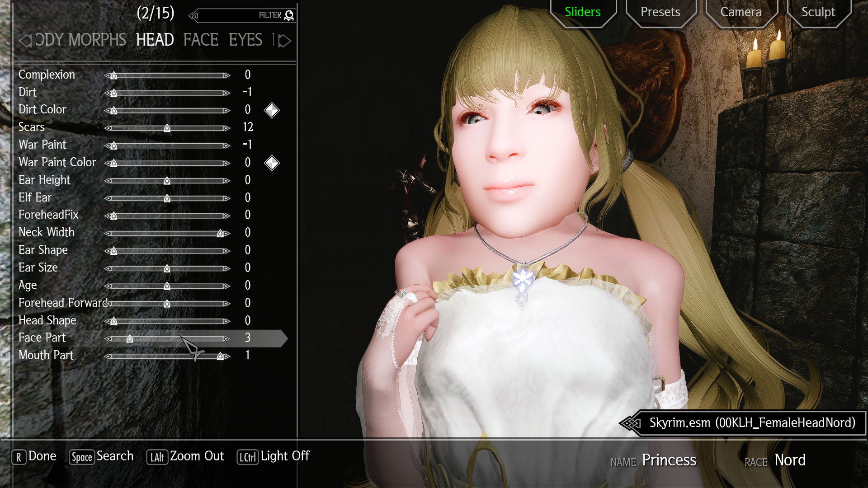Viewport: 868px width, 488px height.
Task: Click the Mouth Part slider left arrow
Action: tap(107, 357)
